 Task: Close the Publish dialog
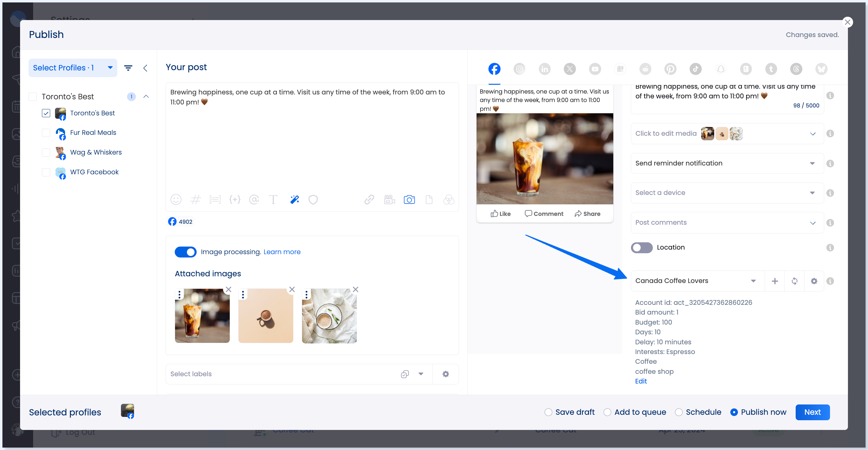pyautogui.click(x=847, y=22)
